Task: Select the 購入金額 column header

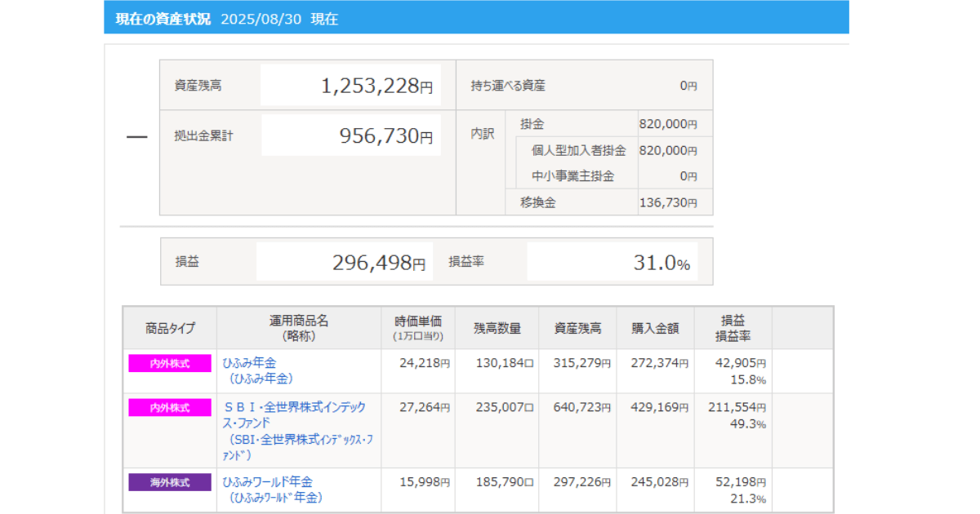Action: (x=656, y=328)
